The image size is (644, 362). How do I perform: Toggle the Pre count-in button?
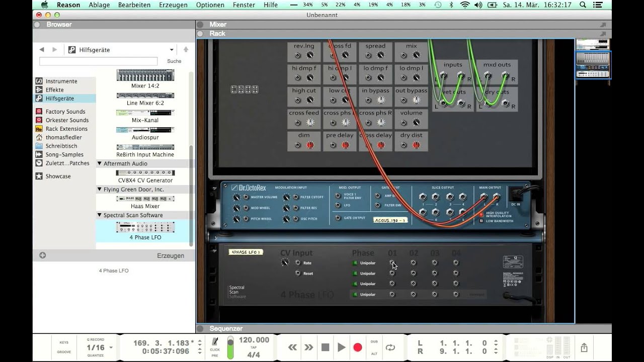tap(215, 355)
